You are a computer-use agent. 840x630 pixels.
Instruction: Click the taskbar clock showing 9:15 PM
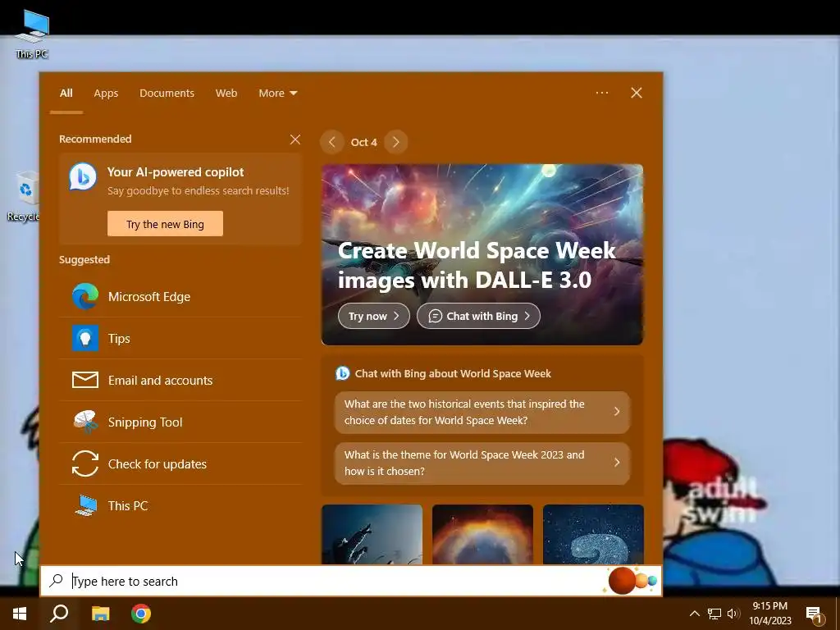(769, 614)
